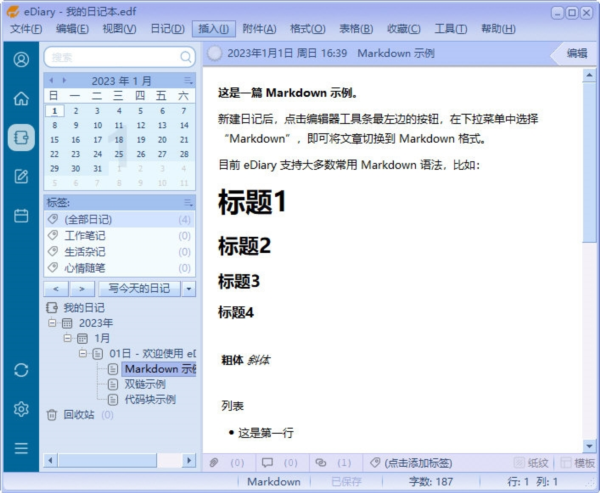Image resolution: width=600 pixels, height=493 pixels.
Task: Click the Markdown format status bar entry
Action: [274, 482]
